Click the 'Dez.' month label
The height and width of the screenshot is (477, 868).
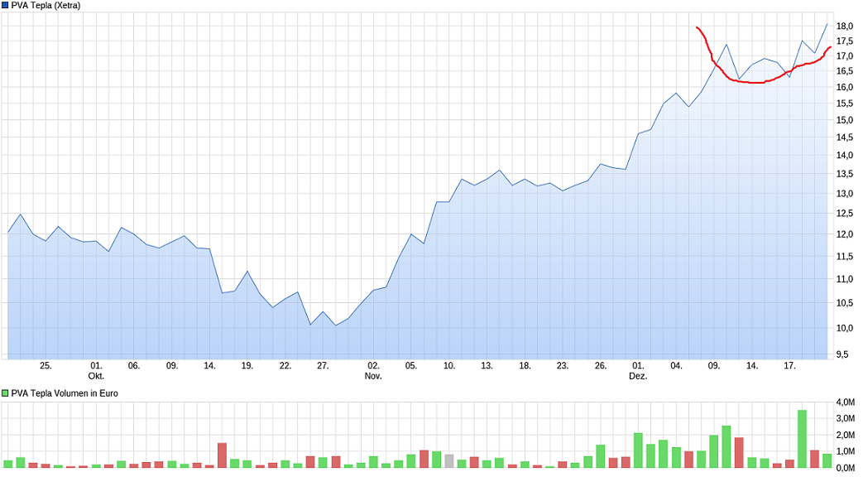tap(638, 376)
